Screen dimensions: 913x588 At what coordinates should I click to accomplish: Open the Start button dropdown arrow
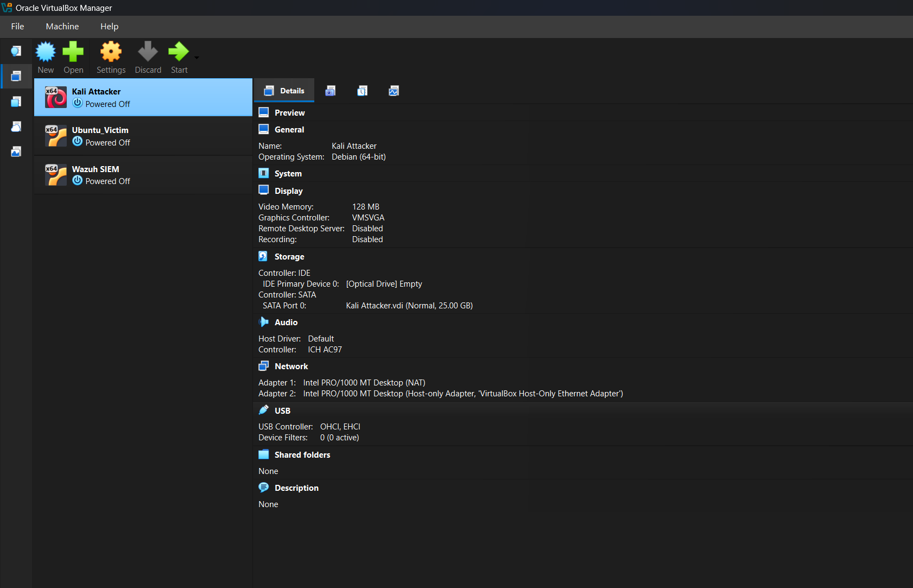pyautogui.click(x=196, y=58)
